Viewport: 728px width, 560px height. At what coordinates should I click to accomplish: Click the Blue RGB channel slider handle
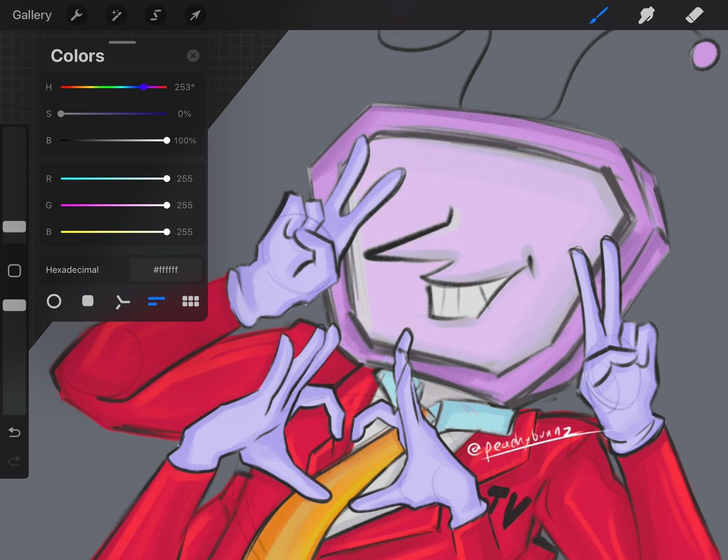167,232
